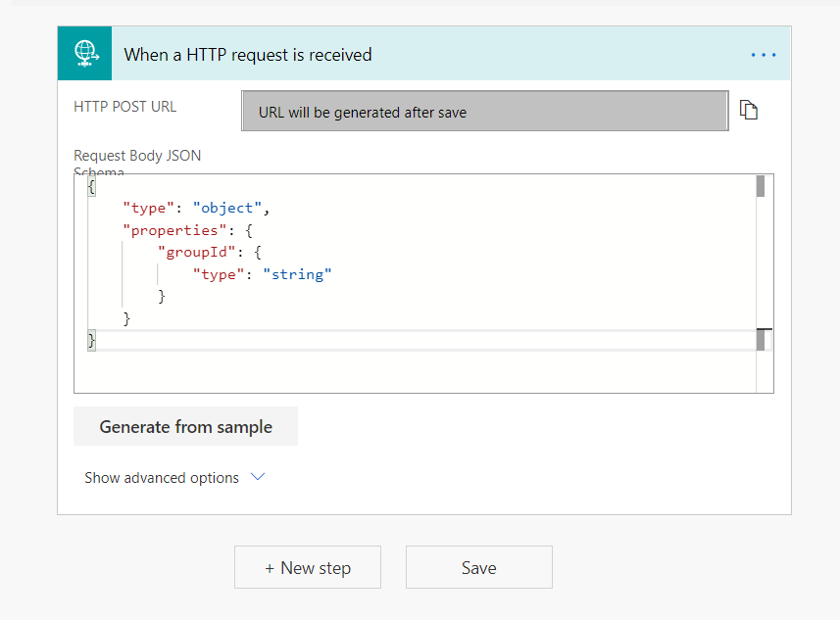The image size is (840, 620).
Task: Place cursor on the "properties" key in schema
Action: coord(157,230)
